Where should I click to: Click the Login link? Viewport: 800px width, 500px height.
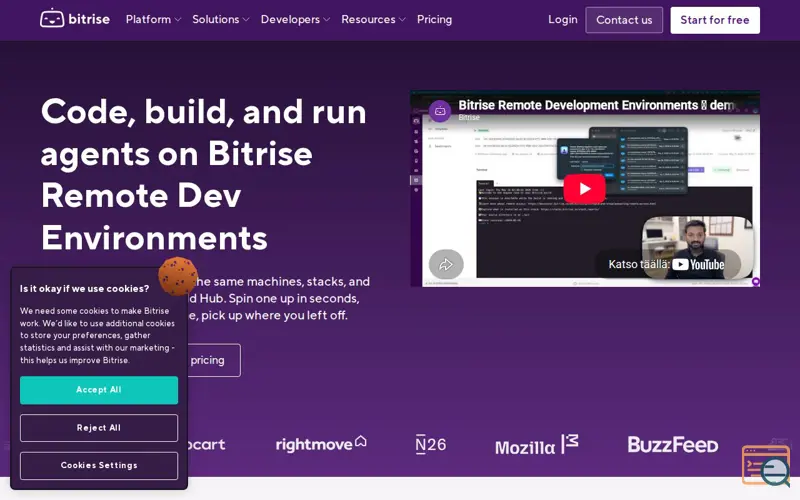tap(563, 19)
